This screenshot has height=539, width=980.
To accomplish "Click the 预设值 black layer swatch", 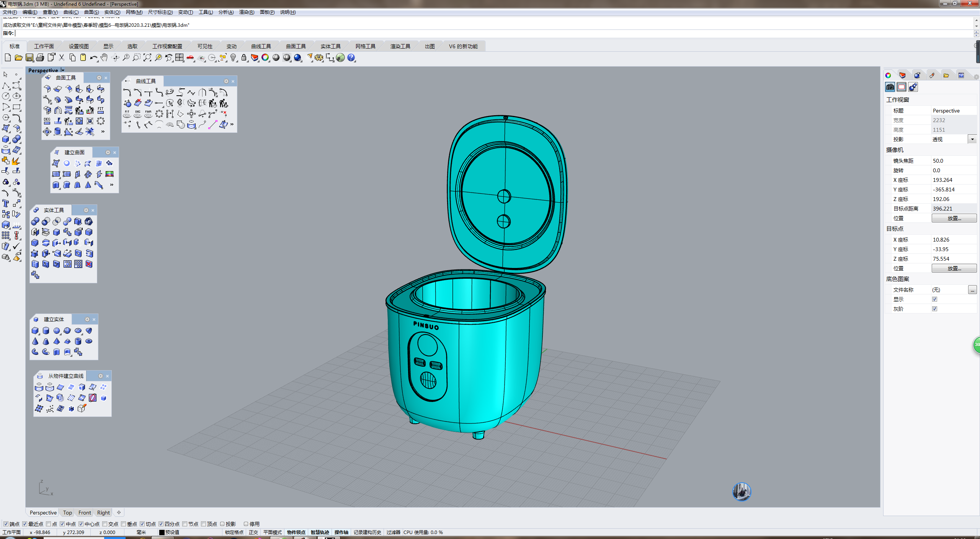I will [x=162, y=532].
